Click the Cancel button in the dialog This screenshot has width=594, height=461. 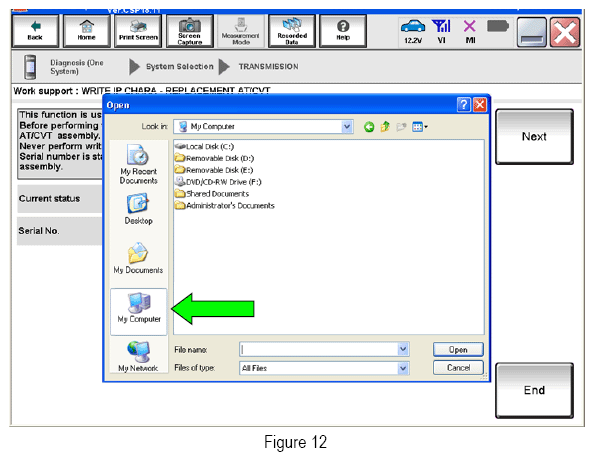coord(458,367)
